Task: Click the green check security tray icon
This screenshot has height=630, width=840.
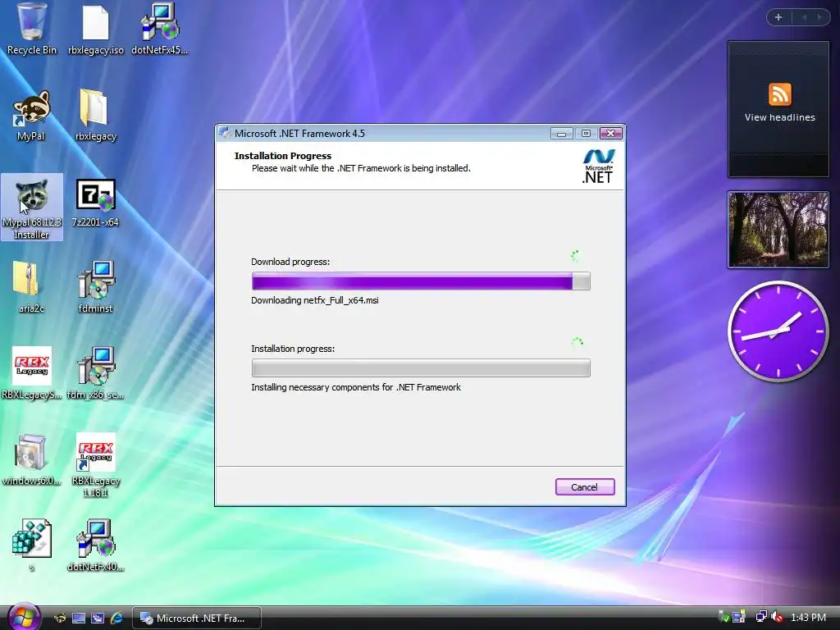Action: (724, 617)
